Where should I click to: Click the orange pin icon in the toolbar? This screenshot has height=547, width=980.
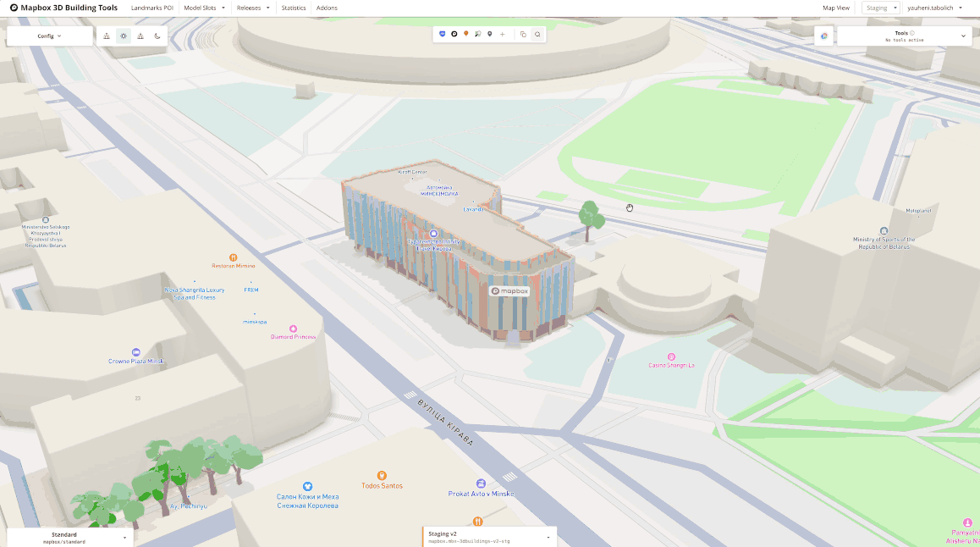tap(465, 35)
